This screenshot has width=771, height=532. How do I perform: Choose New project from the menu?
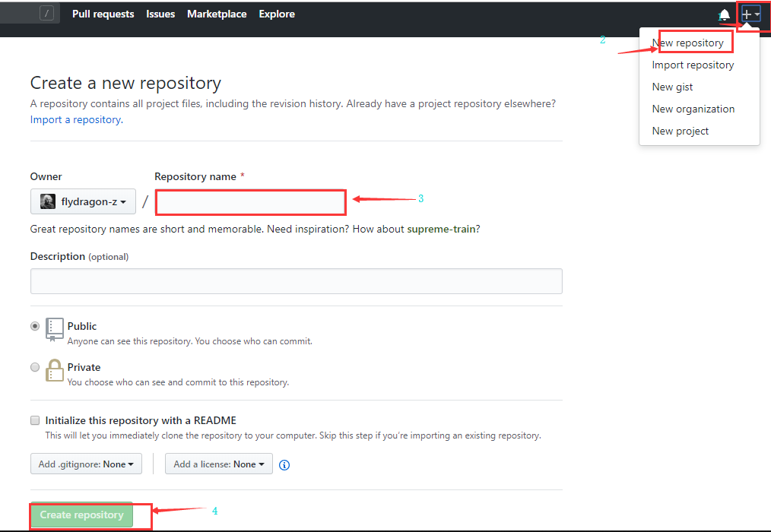tap(680, 131)
